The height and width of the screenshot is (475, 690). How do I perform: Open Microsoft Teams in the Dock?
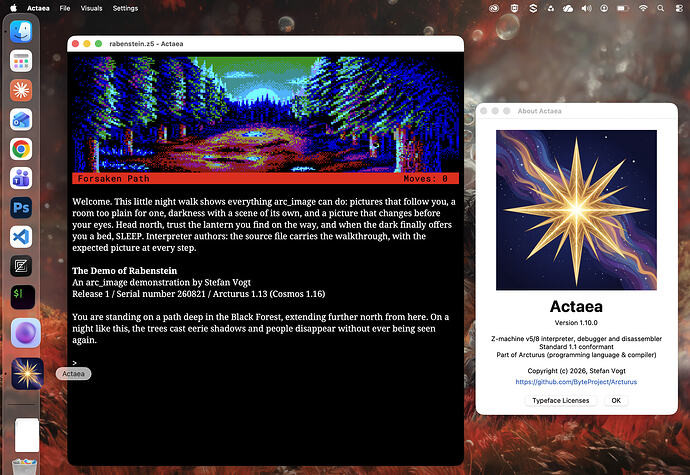[x=21, y=178]
